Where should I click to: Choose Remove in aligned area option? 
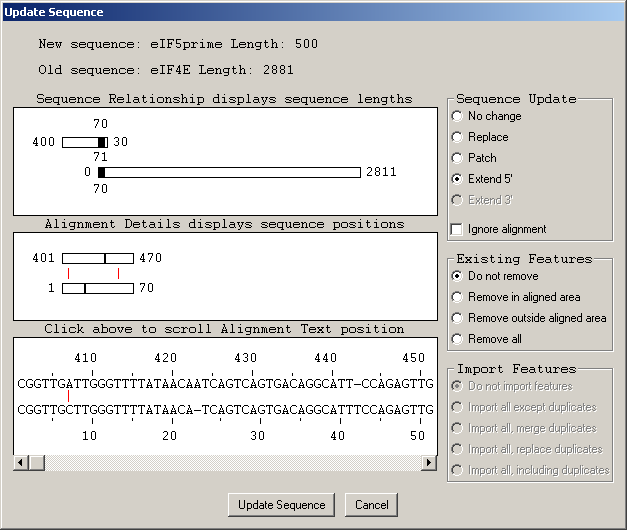coord(458,297)
